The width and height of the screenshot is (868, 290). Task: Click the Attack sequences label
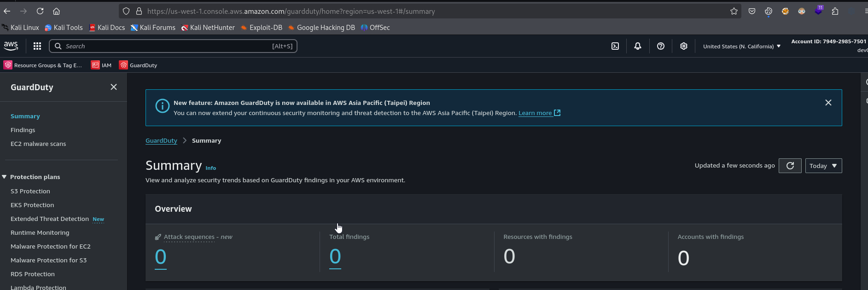tap(189, 237)
